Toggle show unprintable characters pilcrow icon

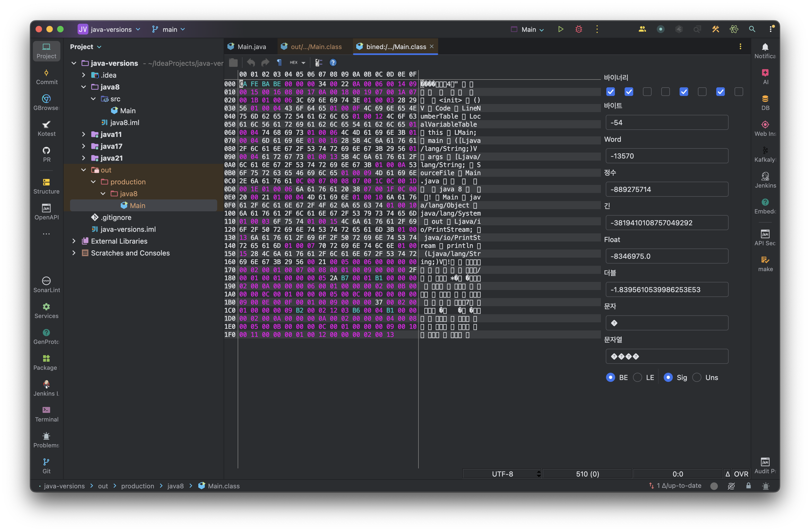point(279,63)
